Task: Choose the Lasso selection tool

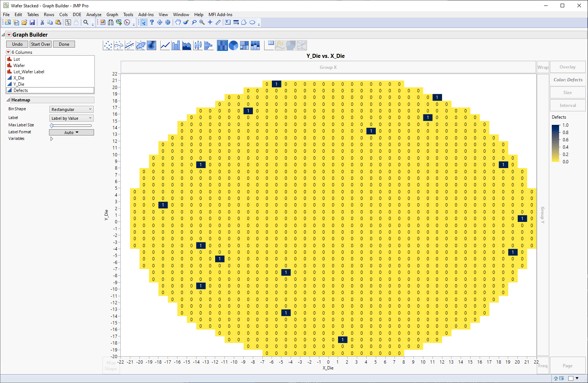Action: [194, 22]
